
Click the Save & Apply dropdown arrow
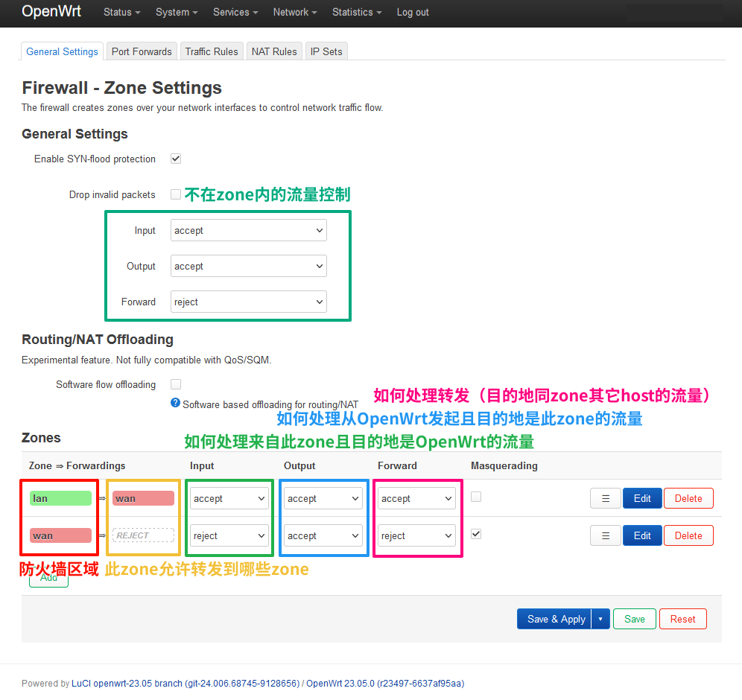pyautogui.click(x=601, y=619)
